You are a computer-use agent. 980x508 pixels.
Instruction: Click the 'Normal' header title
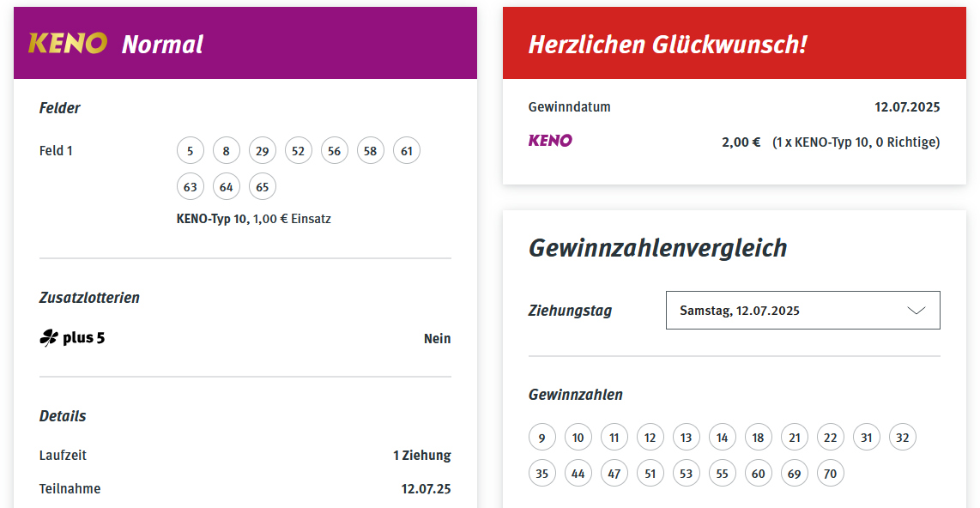click(x=162, y=45)
